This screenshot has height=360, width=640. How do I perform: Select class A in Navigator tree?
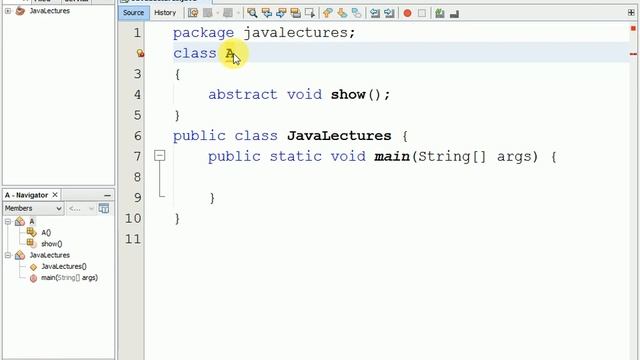(x=31, y=222)
